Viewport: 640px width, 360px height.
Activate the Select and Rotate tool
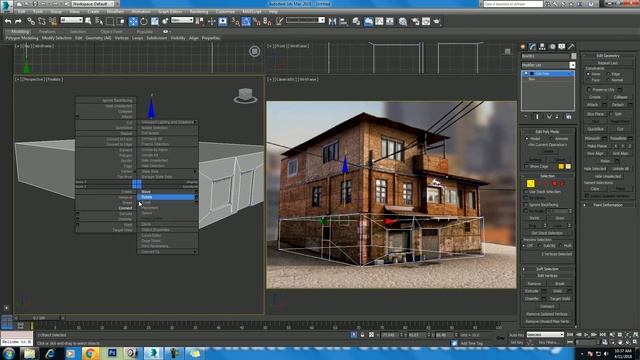144,21
